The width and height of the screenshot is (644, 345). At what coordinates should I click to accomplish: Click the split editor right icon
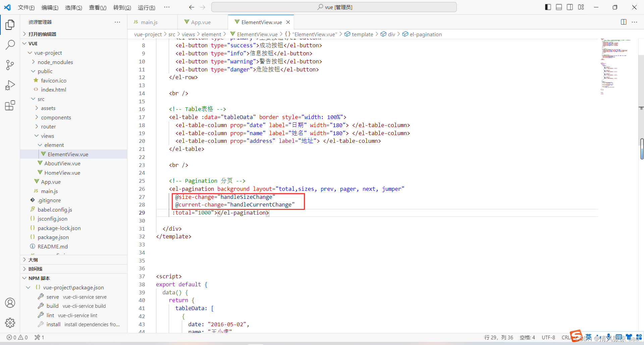624,22
